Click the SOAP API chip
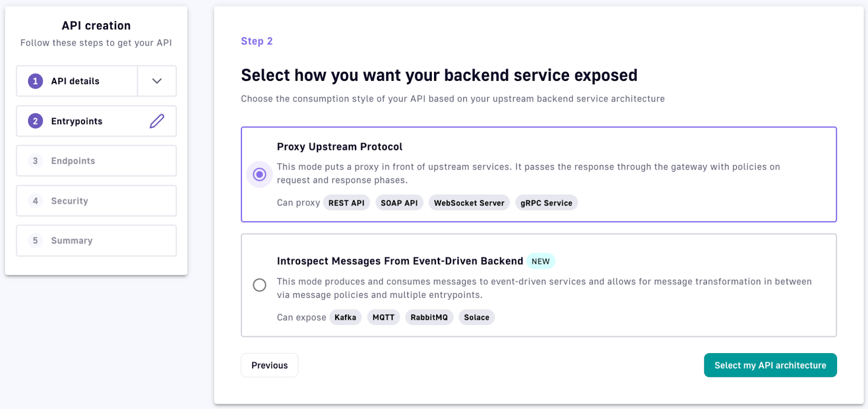 click(x=399, y=203)
